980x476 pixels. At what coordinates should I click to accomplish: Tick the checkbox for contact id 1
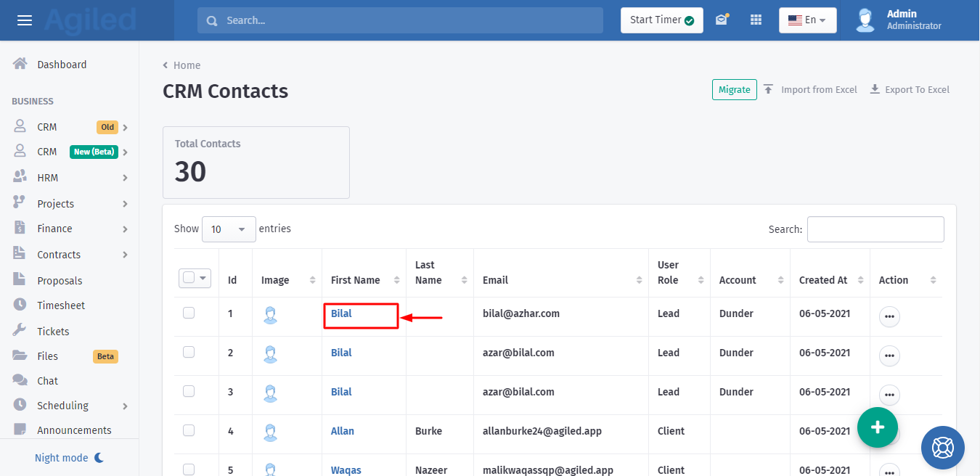(x=189, y=313)
